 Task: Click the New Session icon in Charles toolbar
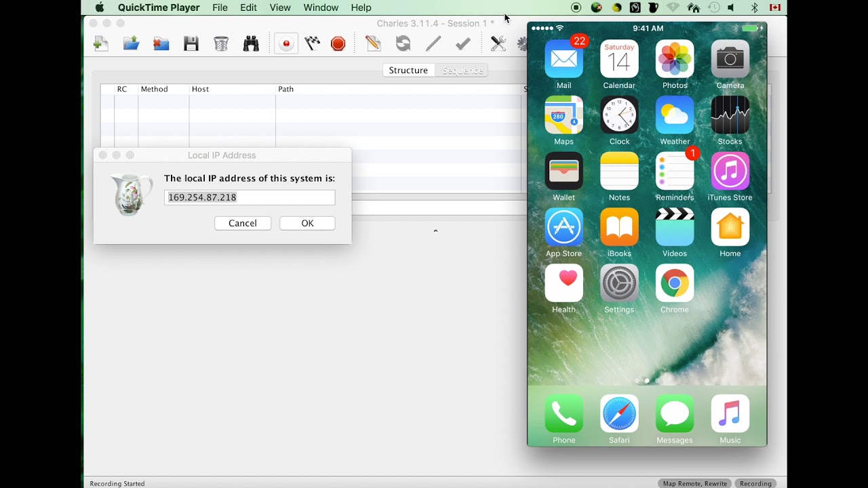(x=101, y=44)
